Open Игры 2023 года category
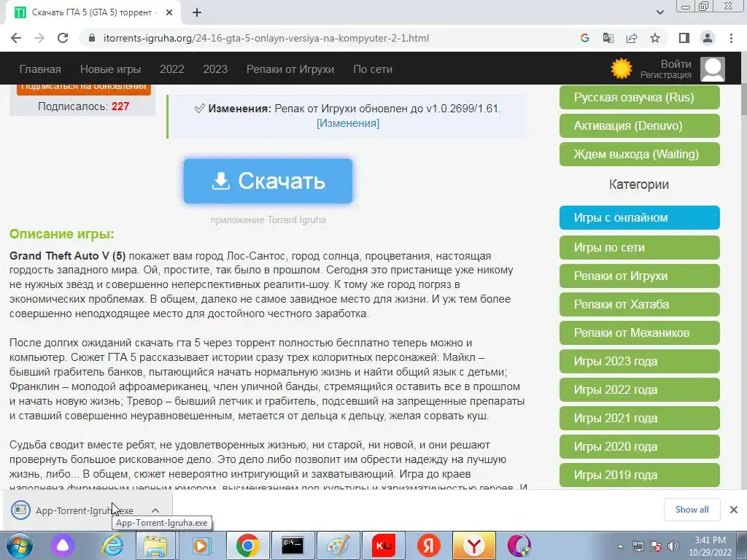The width and height of the screenshot is (747, 560). pos(639,362)
